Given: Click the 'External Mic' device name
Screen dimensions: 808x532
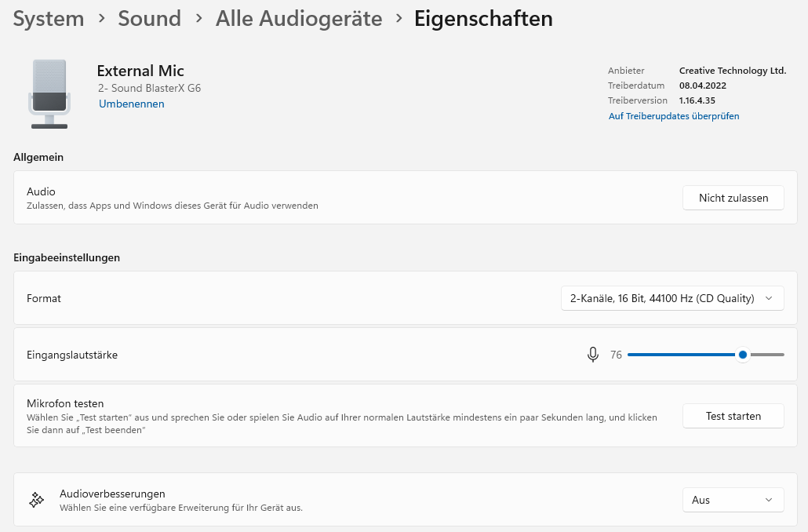Looking at the screenshot, I should click(x=140, y=71).
